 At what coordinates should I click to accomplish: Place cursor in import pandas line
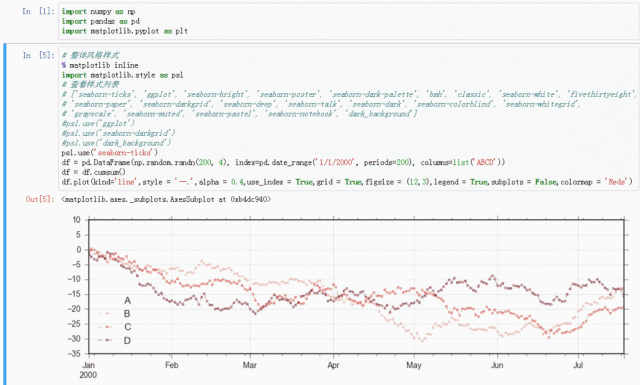[x=100, y=21]
